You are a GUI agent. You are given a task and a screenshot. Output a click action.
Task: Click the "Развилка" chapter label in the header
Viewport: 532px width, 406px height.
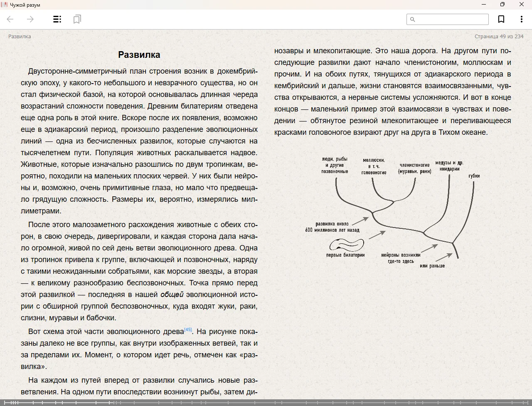(20, 36)
